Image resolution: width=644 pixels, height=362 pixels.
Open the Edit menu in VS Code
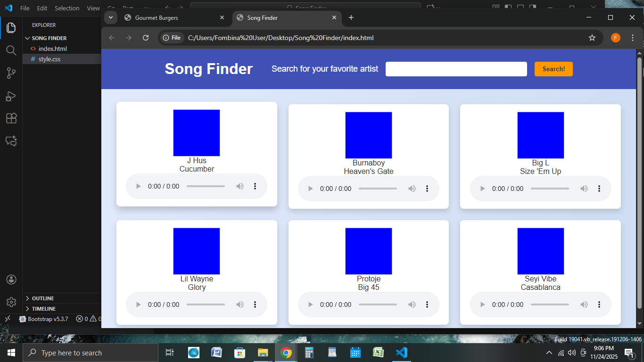(42, 8)
